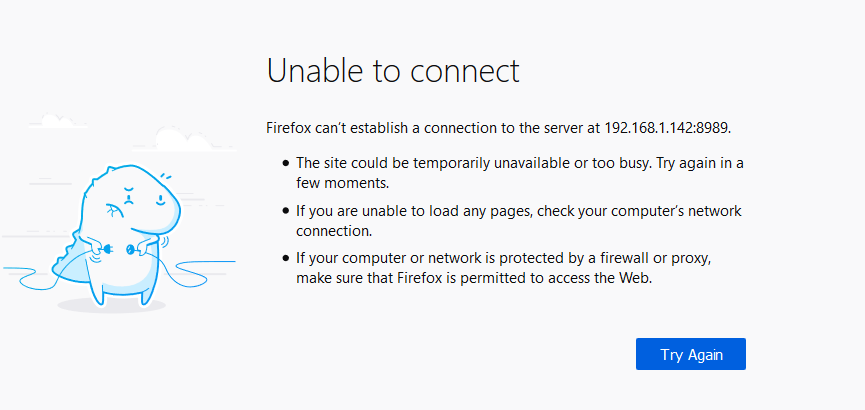Click the socket connector in dinosaur's right hand

[x=132, y=250]
